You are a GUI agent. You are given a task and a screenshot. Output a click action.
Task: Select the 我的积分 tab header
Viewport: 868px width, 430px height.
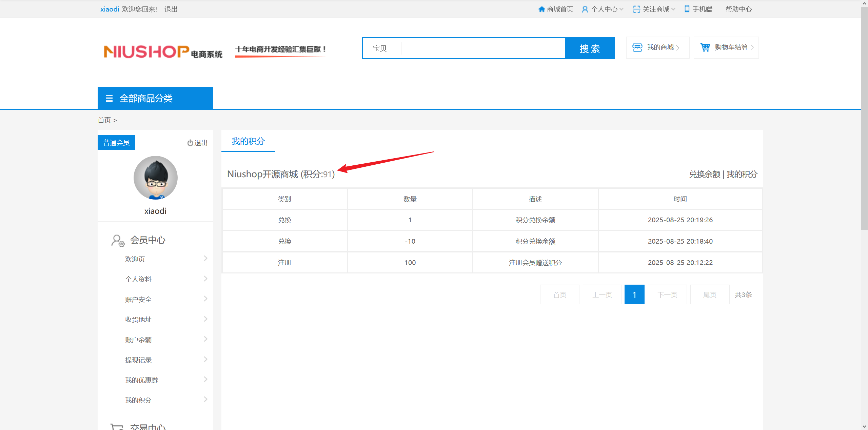(248, 141)
